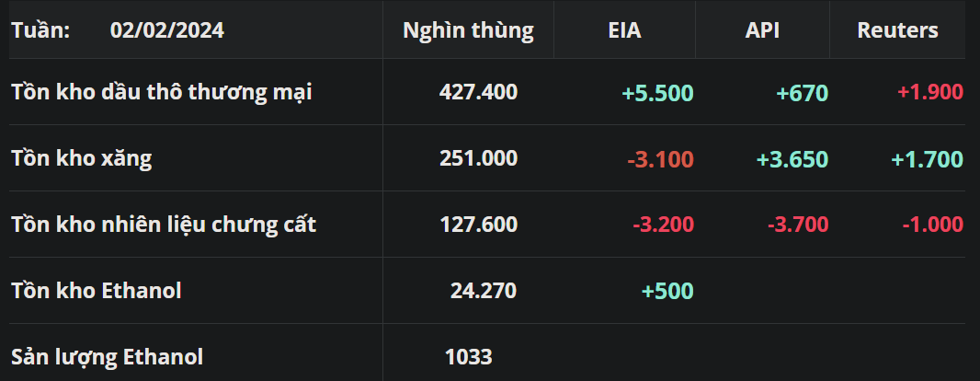Click the EIA column header
The height and width of the screenshot is (381, 980).
(624, 30)
